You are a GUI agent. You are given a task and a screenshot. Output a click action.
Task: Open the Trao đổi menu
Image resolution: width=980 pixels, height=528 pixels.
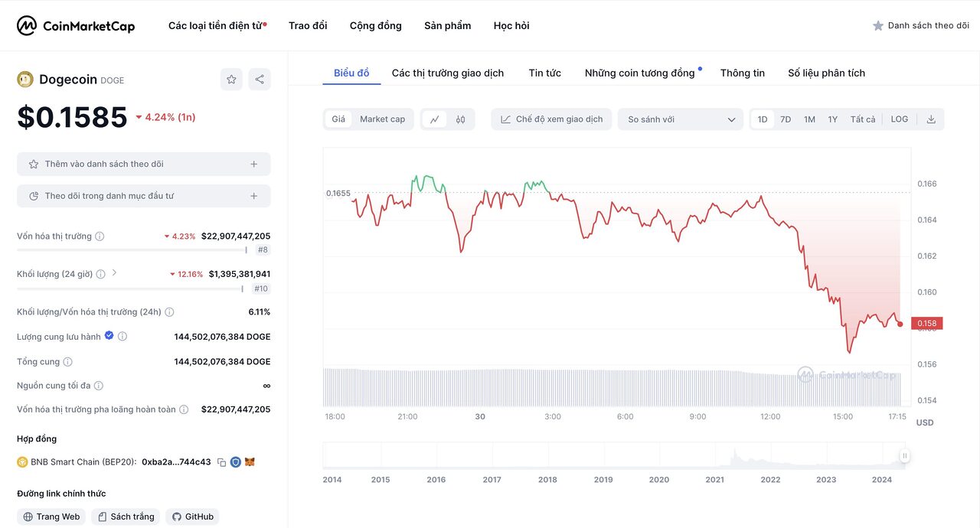308,26
